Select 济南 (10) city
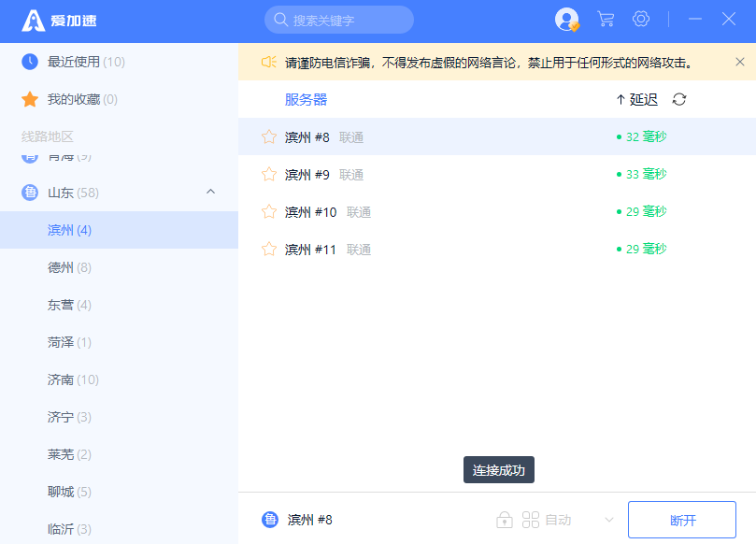Screen dimensions: 756x544 [119, 379]
